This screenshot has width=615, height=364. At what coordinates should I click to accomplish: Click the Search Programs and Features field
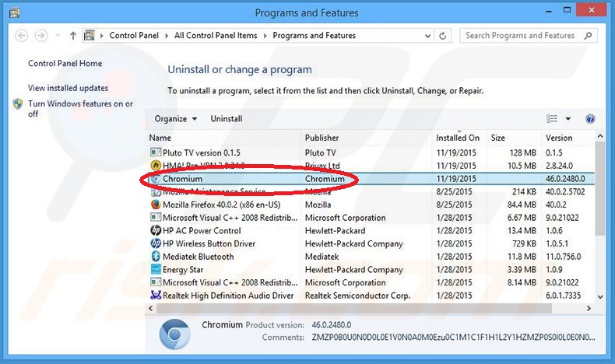click(x=529, y=35)
